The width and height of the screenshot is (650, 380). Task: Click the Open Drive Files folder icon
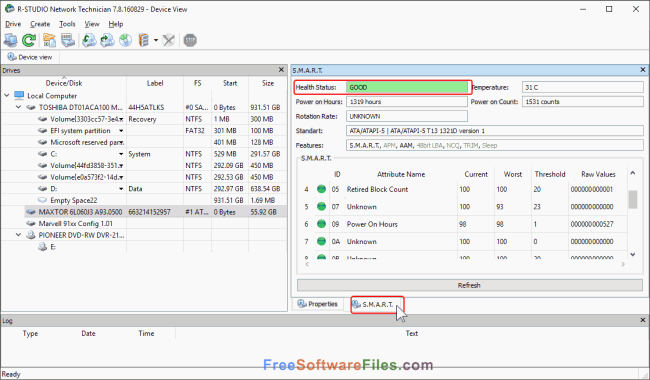click(x=49, y=40)
